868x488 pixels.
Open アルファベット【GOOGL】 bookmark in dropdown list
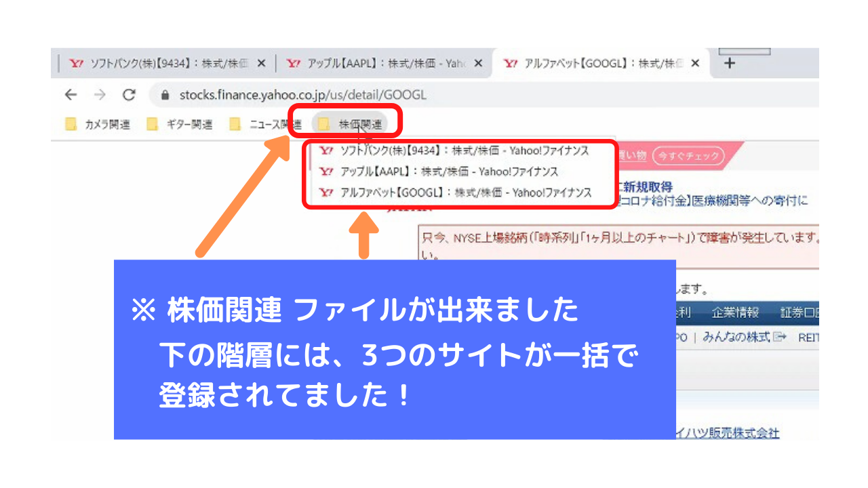tap(456, 192)
